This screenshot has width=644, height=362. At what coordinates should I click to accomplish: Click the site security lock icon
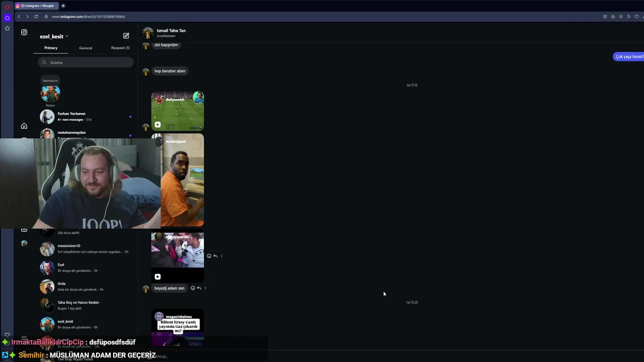coord(46,17)
